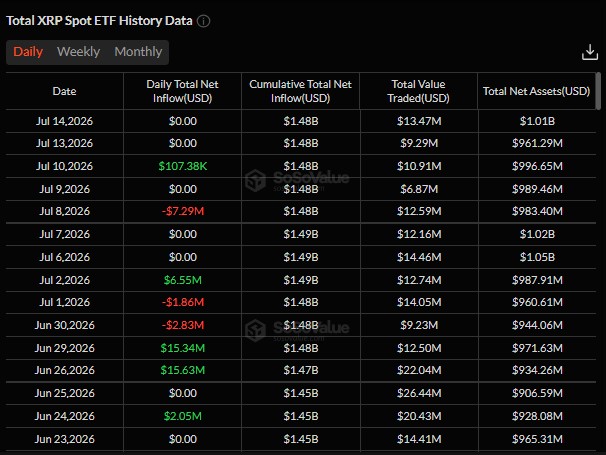Click the $12.59M traded value
This screenshot has width=606, height=455.
click(x=419, y=211)
